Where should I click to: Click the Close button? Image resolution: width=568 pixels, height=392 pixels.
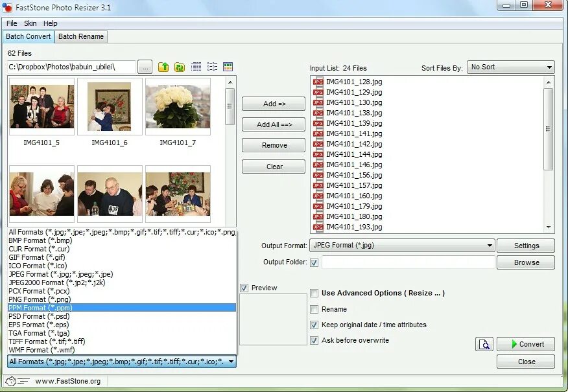(526, 362)
